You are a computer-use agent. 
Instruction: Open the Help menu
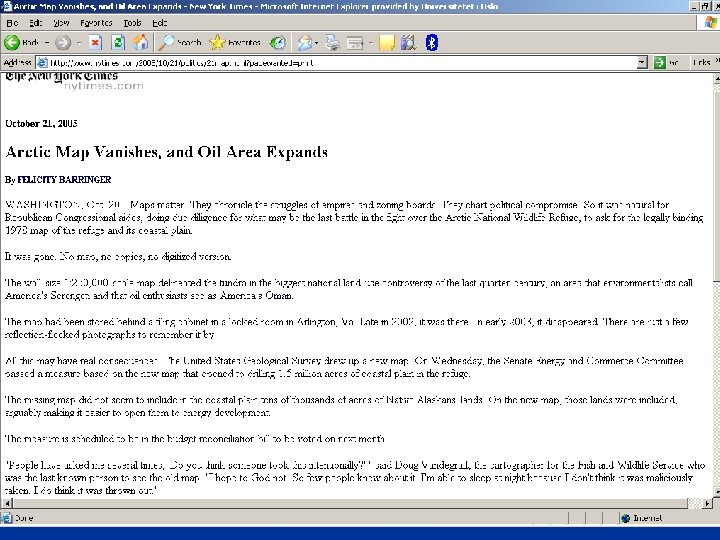pyautogui.click(x=159, y=23)
